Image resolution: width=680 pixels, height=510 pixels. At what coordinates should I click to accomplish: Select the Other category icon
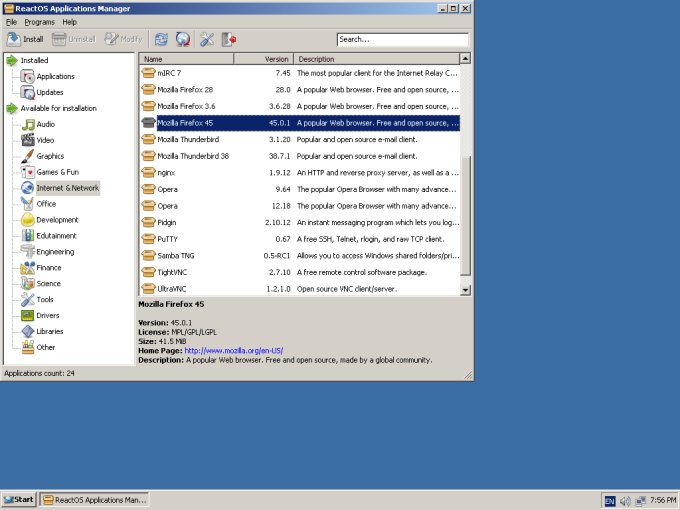point(28,347)
